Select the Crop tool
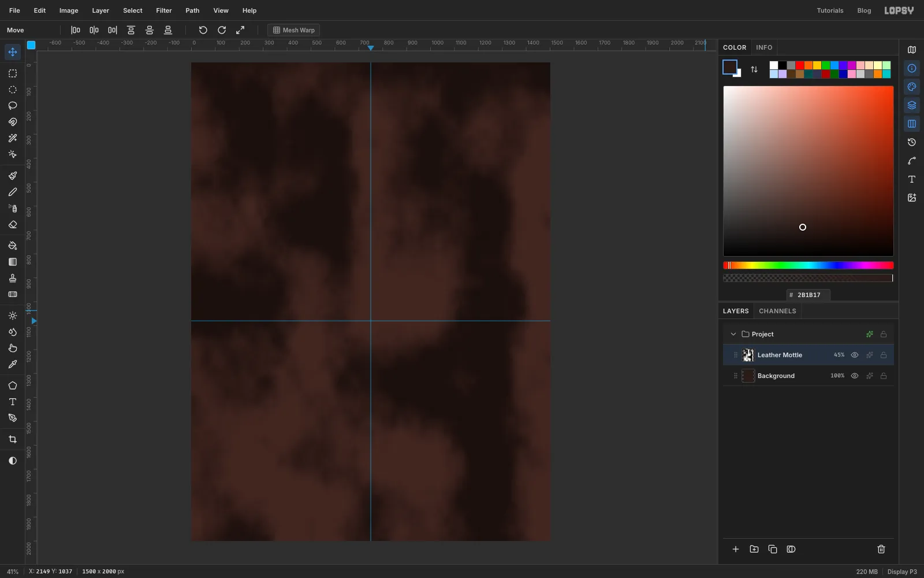924x578 pixels. click(13, 440)
